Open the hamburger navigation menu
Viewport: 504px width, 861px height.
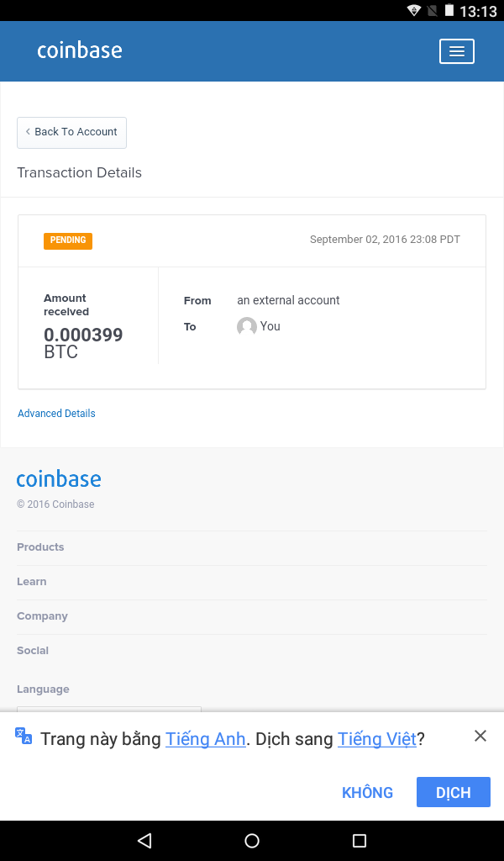457,51
